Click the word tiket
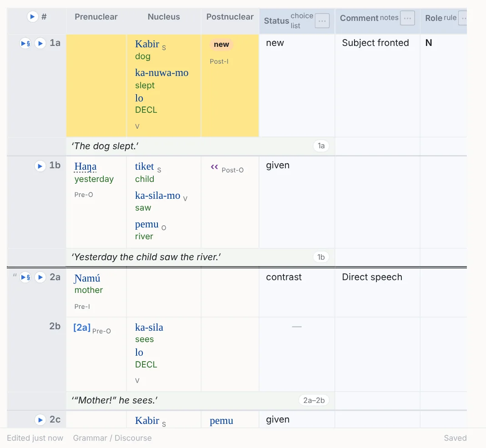This screenshot has height=448, width=486. pos(144,166)
